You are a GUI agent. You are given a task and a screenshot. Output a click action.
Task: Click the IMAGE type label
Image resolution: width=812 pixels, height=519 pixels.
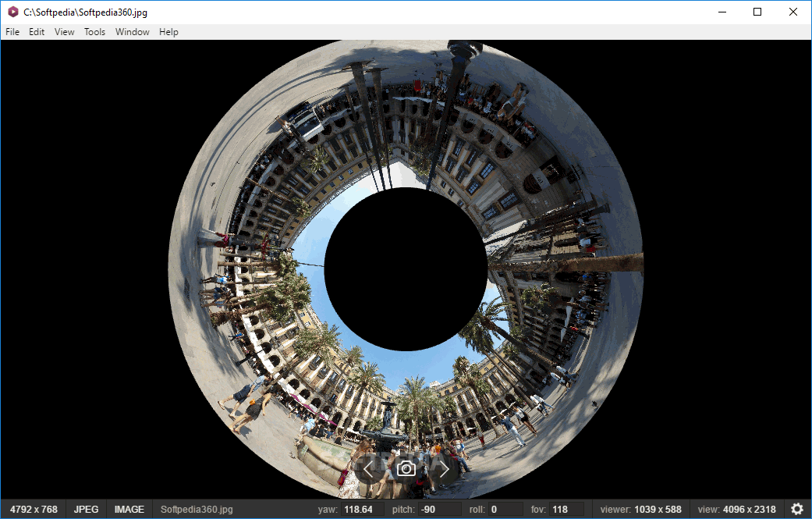[129, 509]
